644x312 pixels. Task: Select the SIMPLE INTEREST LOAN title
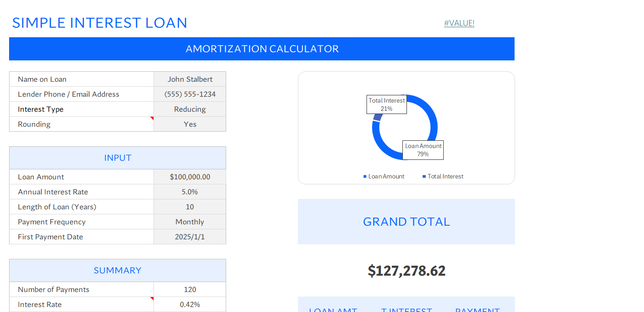(x=100, y=23)
